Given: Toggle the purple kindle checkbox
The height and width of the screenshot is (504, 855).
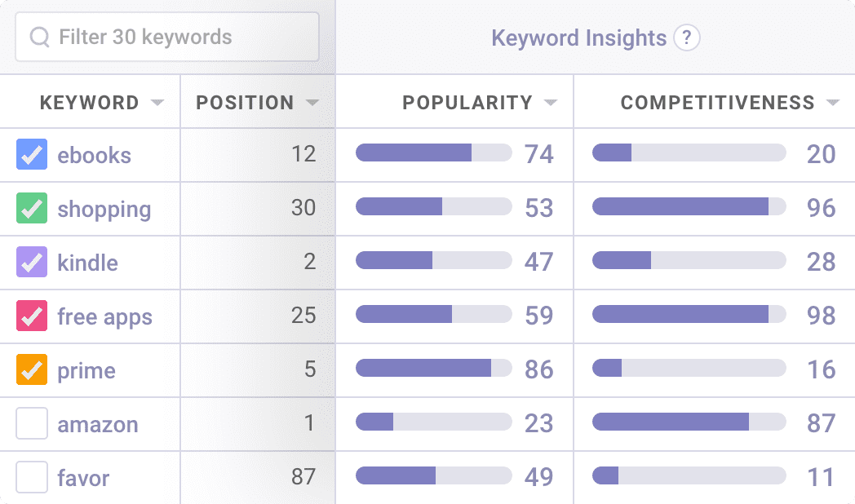Looking at the screenshot, I should (x=32, y=262).
